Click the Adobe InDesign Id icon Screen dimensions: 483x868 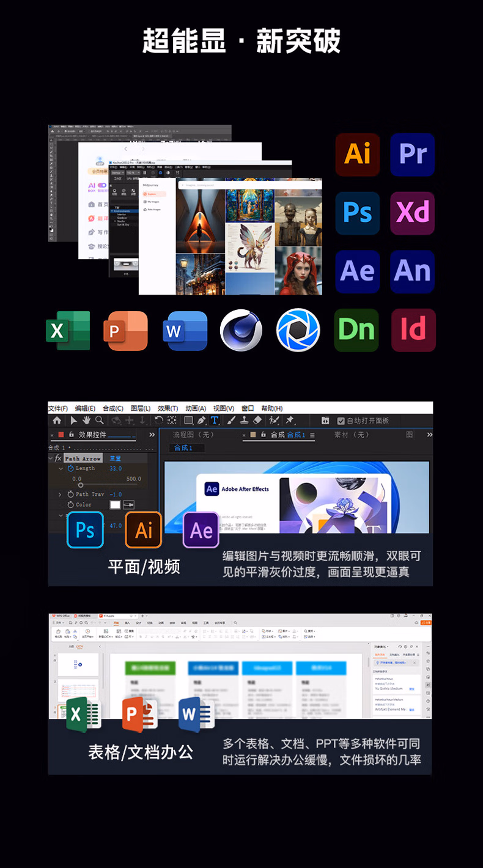pyautogui.click(x=414, y=330)
